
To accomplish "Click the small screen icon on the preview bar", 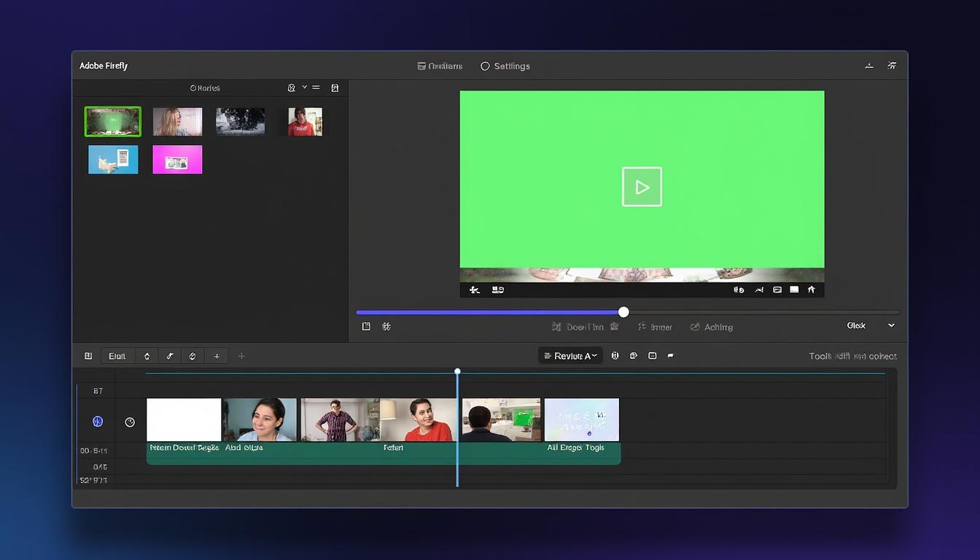I will coord(777,290).
